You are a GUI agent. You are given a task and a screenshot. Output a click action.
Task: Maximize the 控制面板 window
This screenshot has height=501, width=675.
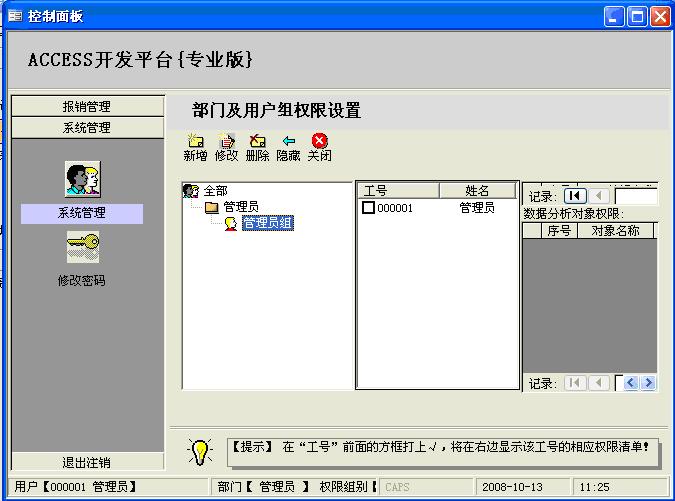pyautogui.click(x=638, y=17)
